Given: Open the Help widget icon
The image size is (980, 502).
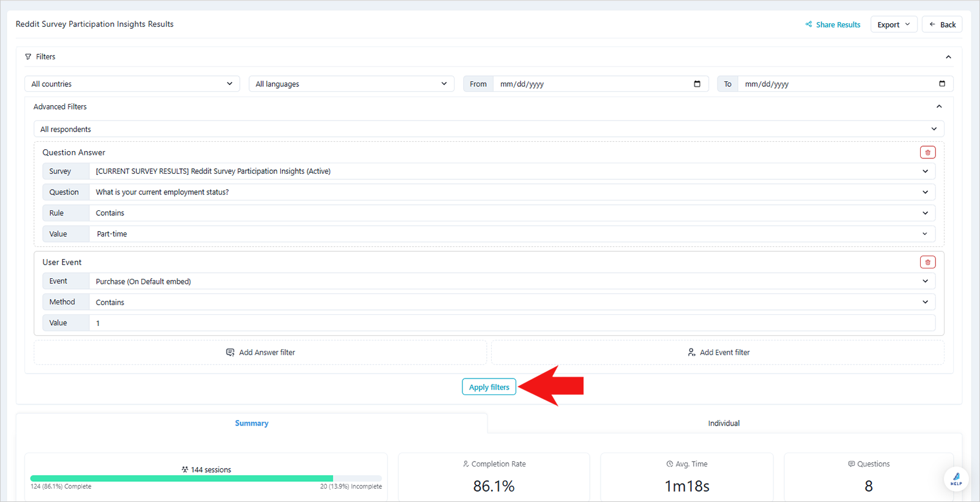Looking at the screenshot, I should (x=956, y=479).
